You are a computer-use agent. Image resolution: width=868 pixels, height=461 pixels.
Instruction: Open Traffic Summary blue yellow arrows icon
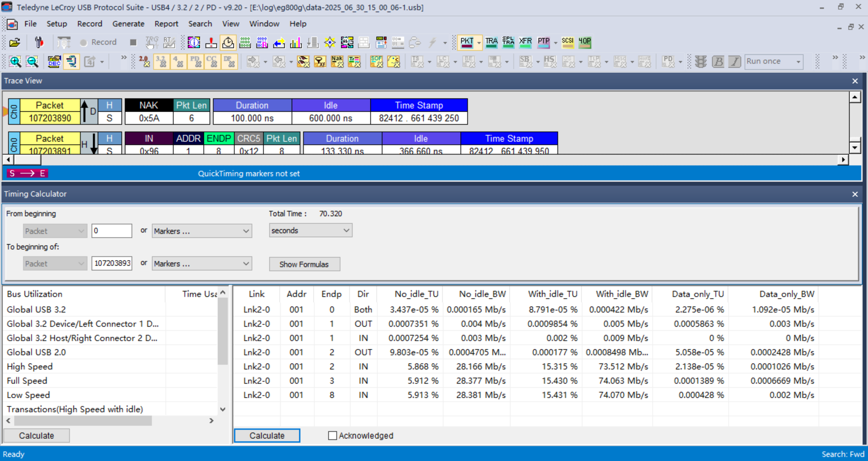click(x=279, y=42)
